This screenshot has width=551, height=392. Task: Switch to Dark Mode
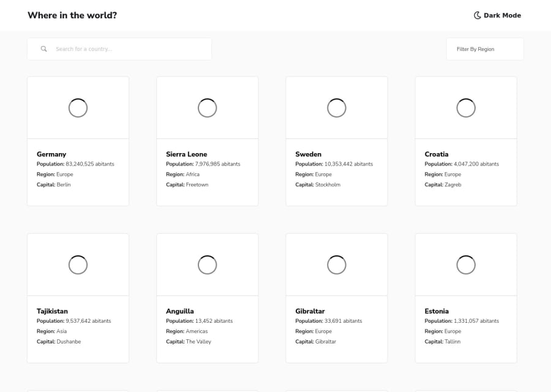(x=497, y=15)
